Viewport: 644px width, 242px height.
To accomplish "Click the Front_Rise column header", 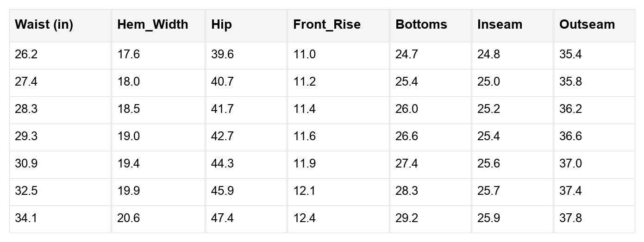I will pos(327,25).
